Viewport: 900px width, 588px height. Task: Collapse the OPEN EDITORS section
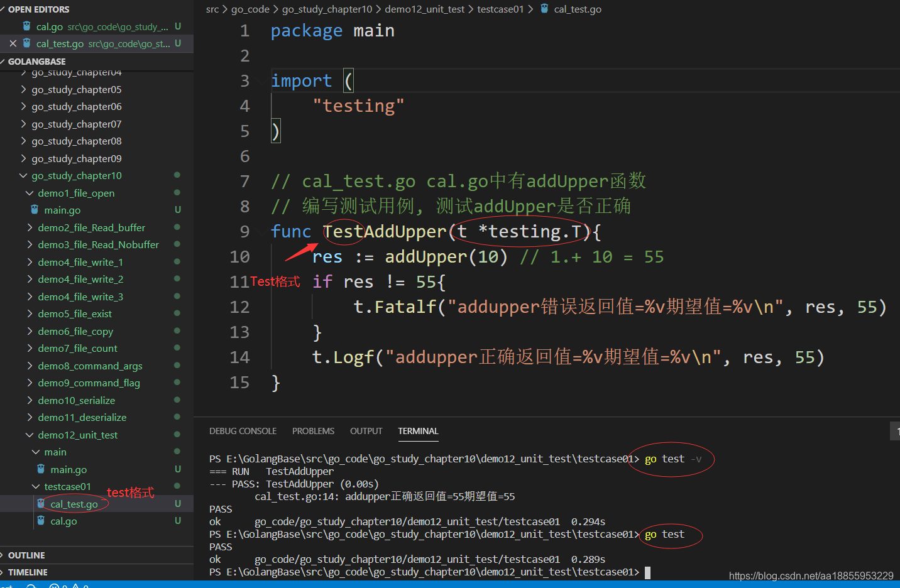point(4,9)
